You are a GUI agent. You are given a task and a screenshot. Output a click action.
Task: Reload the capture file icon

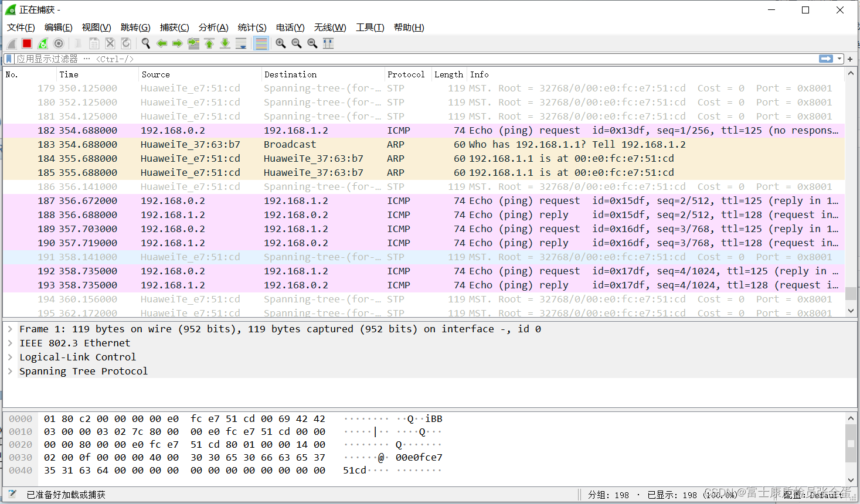(125, 43)
